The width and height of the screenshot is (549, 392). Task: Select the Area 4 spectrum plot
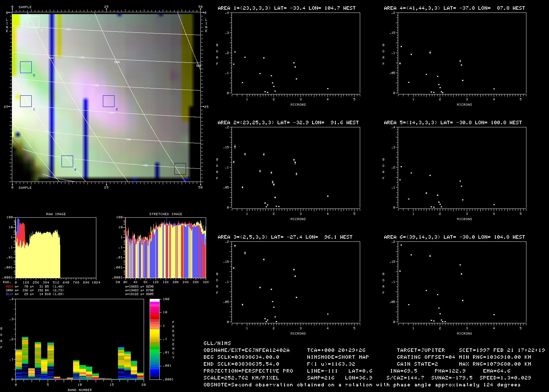click(462, 53)
